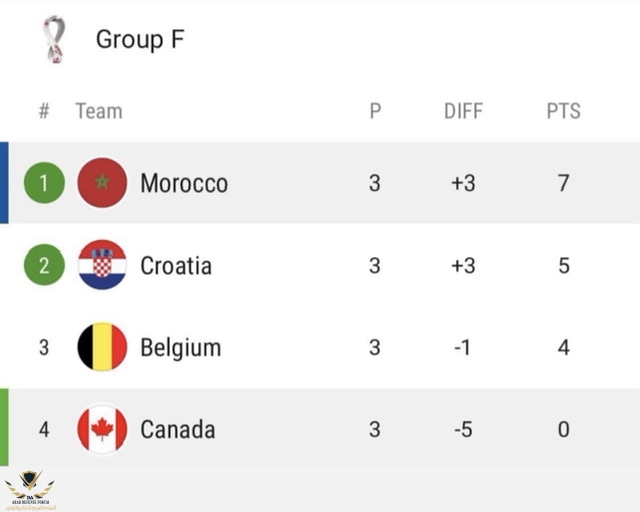Click the rank number 3 for Belgium

pos(44,347)
